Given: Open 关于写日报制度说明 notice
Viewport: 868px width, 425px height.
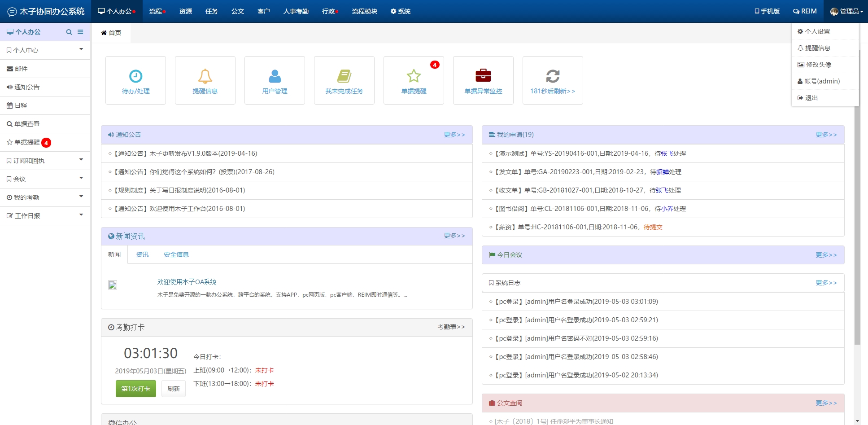Looking at the screenshot, I should pos(287,190).
